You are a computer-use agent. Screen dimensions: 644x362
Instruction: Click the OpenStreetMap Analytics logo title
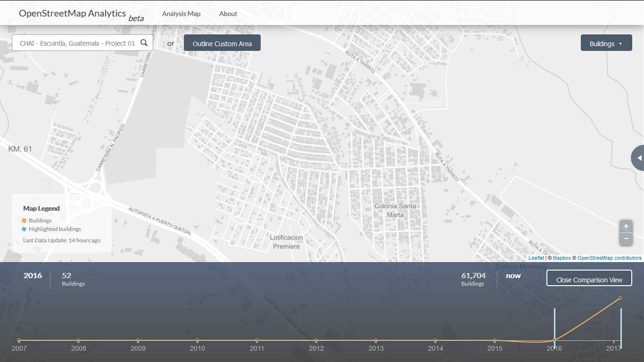[73, 13]
